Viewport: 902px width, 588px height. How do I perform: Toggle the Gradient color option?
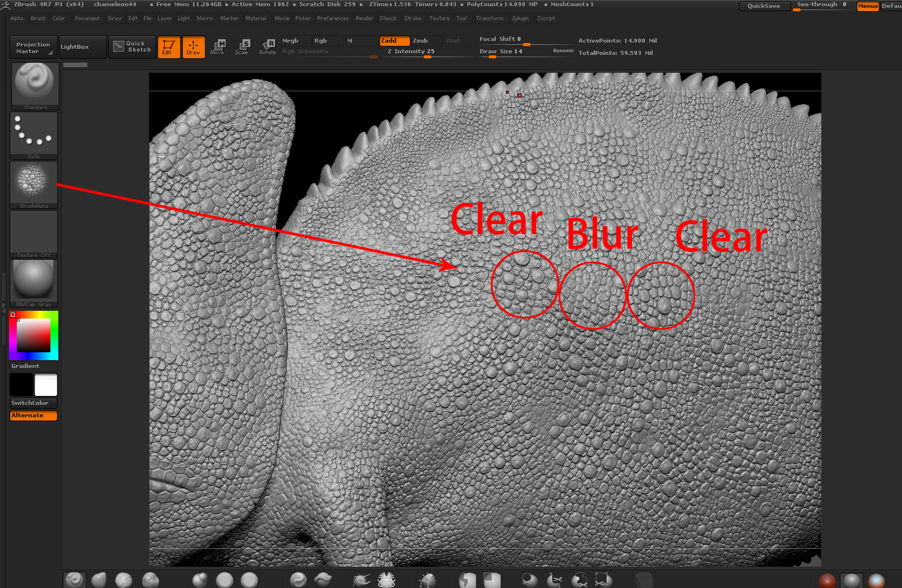pyautogui.click(x=34, y=366)
